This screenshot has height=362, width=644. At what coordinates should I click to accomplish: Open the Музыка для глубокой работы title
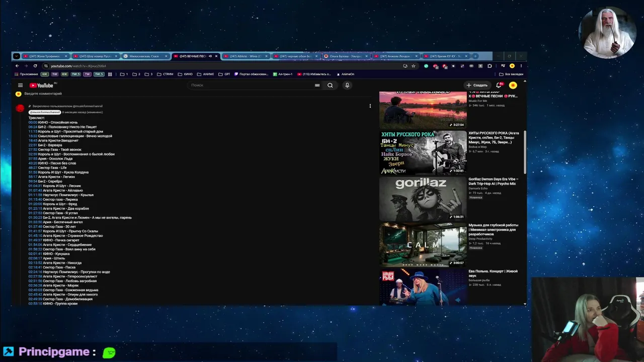tap(493, 230)
